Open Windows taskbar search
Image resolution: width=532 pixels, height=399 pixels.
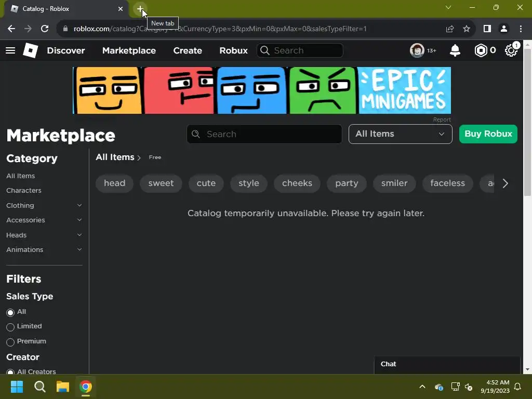tap(39, 387)
